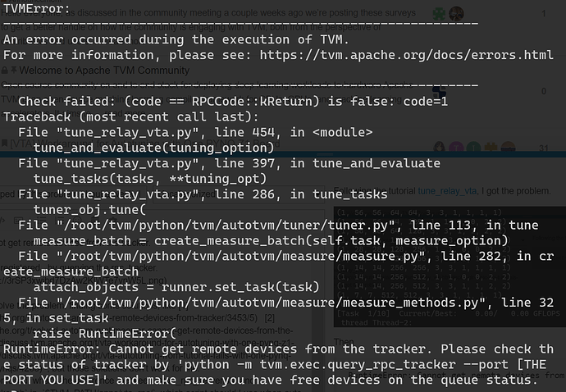Click the yellow pixel avatar in poster row
This screenshot has width=566, height=392.
pos(491,148)
